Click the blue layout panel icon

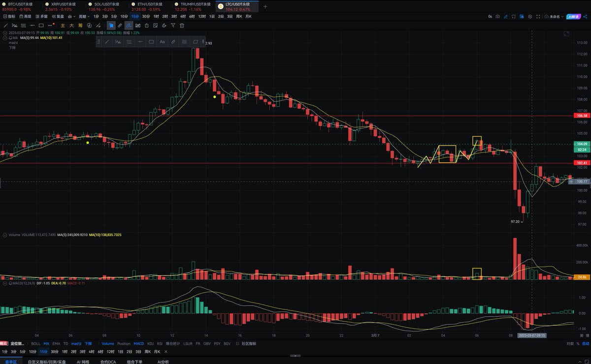tap(522, 17)
